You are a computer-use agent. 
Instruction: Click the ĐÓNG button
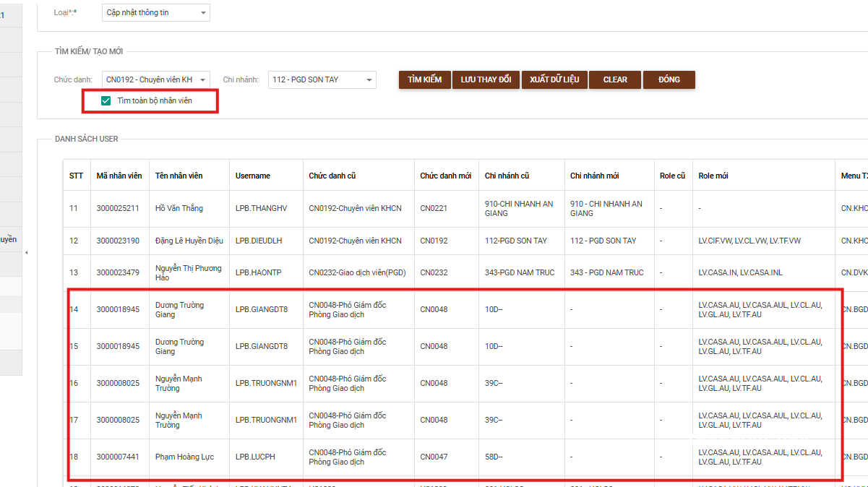[x=669, y=79]
